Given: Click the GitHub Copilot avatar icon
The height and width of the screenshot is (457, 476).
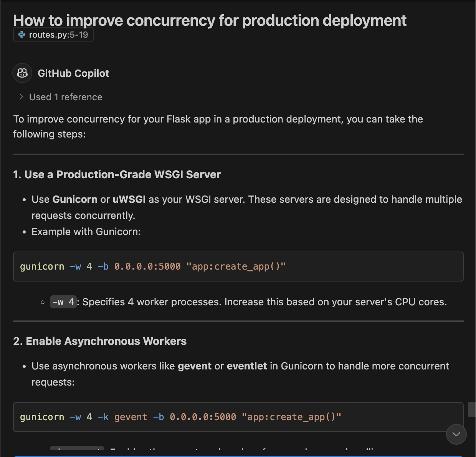Looking at the screenshot, I should click(x=22, y=73).
